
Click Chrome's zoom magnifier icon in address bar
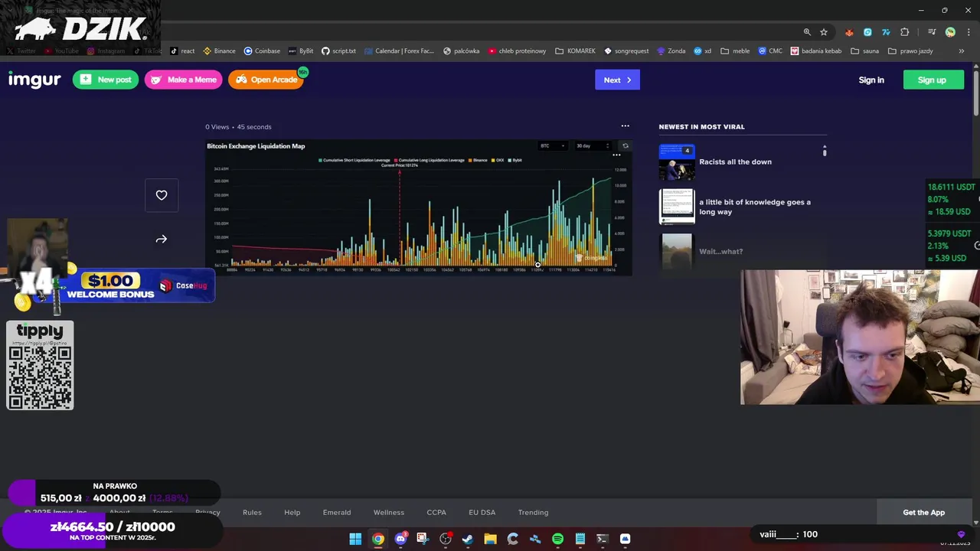(x=807, y=32)
